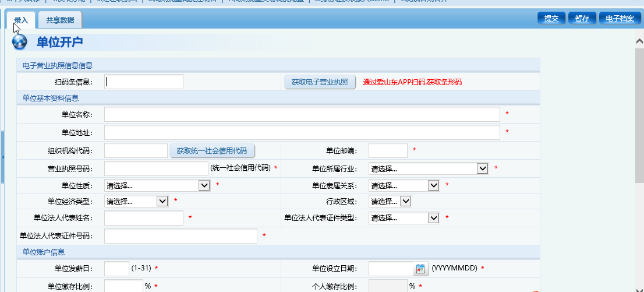Focus the 单位邮编 input field
The height and width of the screenshot is (292, 644).
pyautogui.click(x=388, y=150)
